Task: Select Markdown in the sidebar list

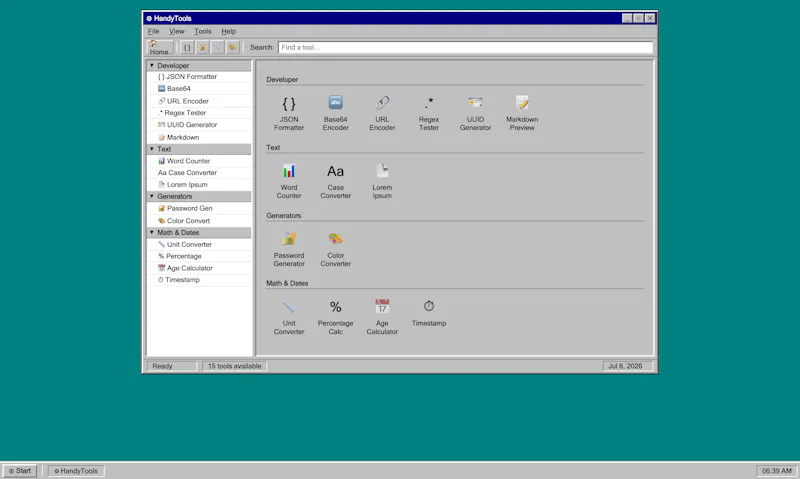Action: (x=199, y=137)
